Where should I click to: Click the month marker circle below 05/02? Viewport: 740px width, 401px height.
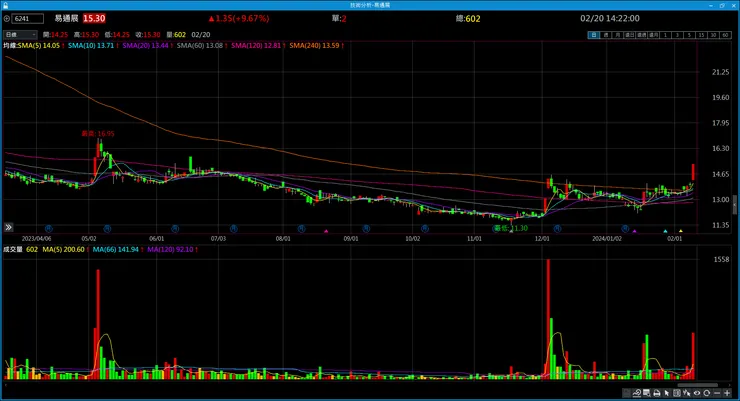[107, 228]
